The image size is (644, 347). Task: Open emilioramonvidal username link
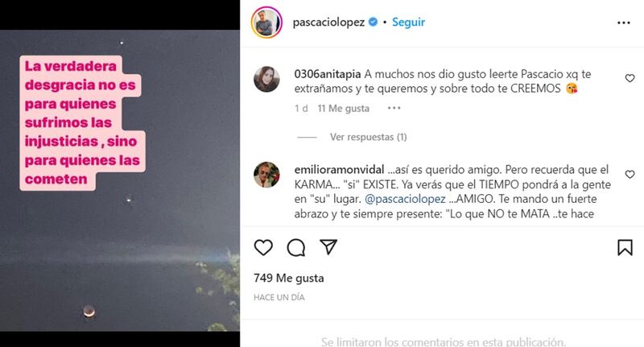[x=339, y=170]
